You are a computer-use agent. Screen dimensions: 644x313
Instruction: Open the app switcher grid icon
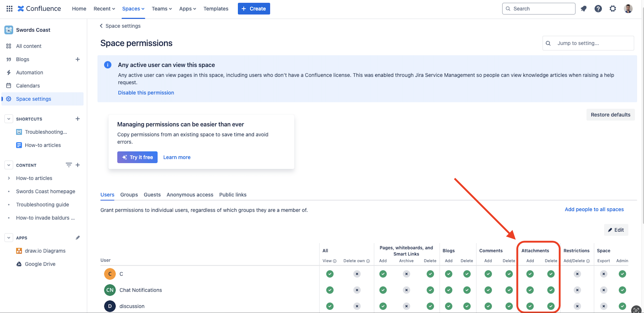coord(9,8)
